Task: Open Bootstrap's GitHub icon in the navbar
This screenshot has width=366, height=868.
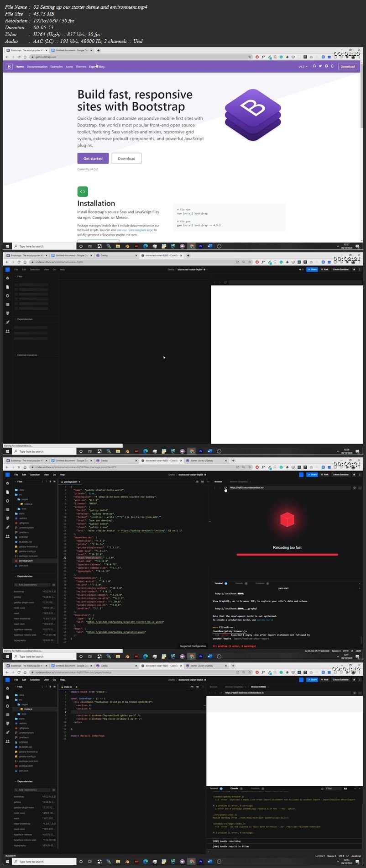Action: coord(314,66)
